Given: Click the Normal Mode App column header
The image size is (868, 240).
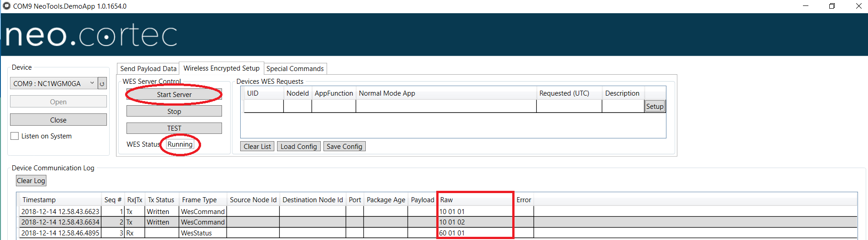Looking at the screenshot, I should (x=446, y=93).
